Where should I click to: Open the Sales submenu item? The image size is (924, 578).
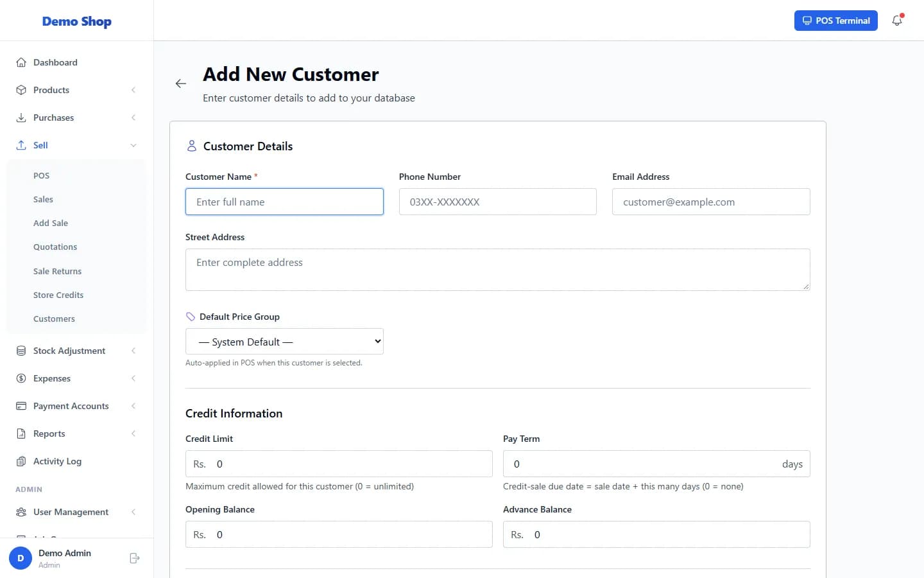click(x=43, y=199)
